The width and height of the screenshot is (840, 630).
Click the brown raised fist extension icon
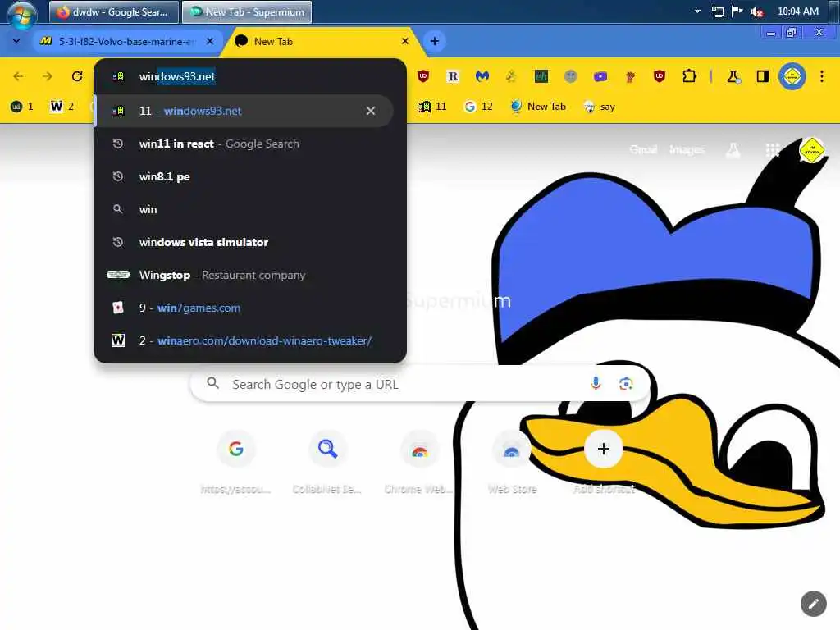tap(630, 76)
